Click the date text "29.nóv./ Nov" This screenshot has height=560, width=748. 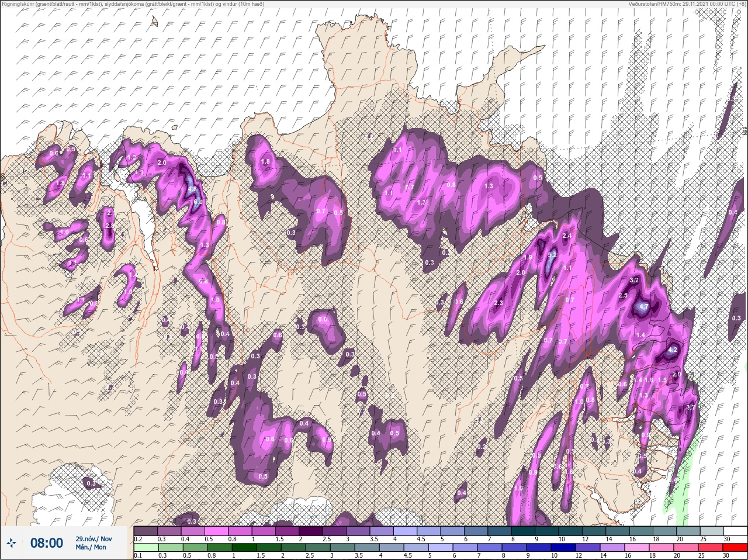pyautogui.click(x=93, y=539)
